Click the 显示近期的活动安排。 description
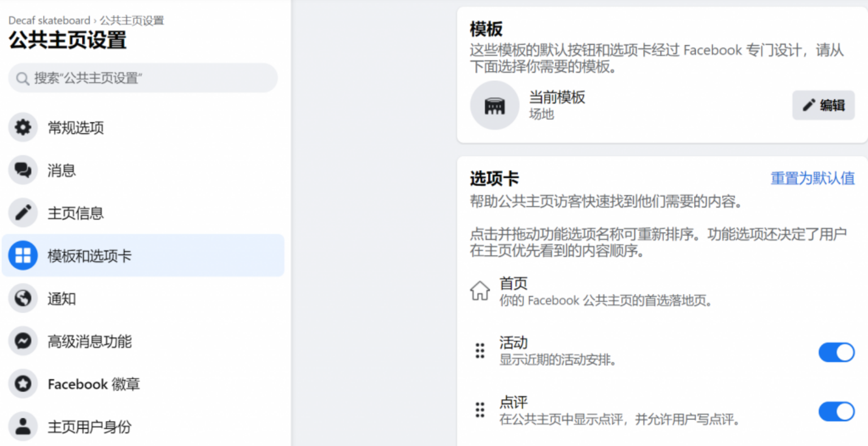 (558, 360)
